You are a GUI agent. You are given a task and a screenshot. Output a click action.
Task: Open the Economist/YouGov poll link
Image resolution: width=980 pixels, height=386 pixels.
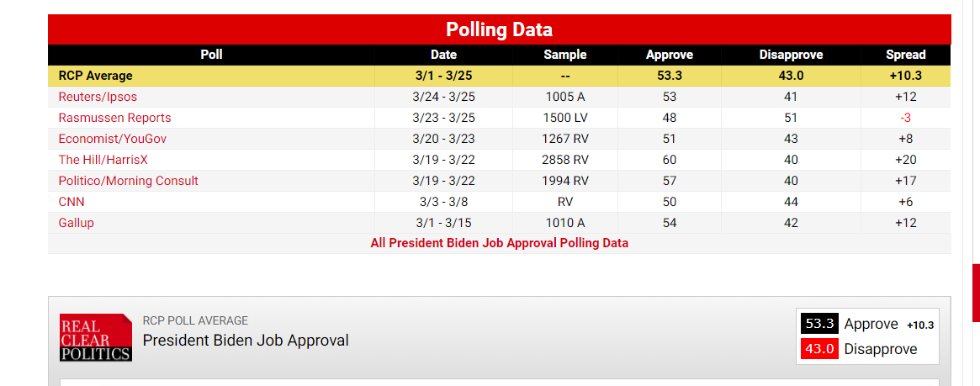(107, 139)
